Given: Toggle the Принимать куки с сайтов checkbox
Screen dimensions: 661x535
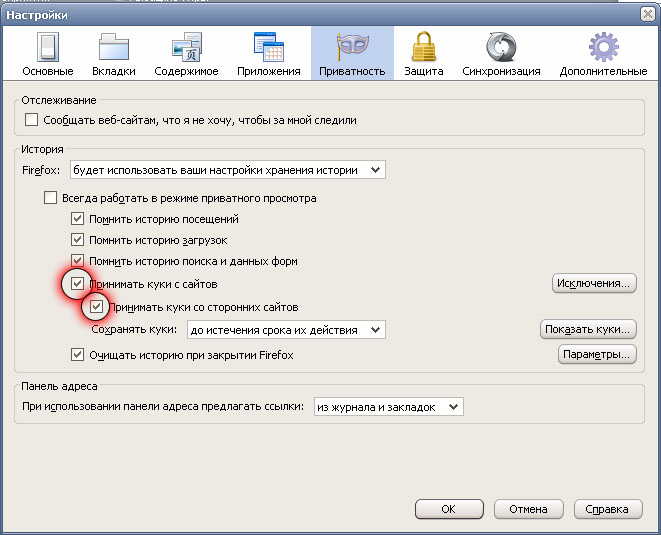Looking at the screenshot, I should click(78, 284).
